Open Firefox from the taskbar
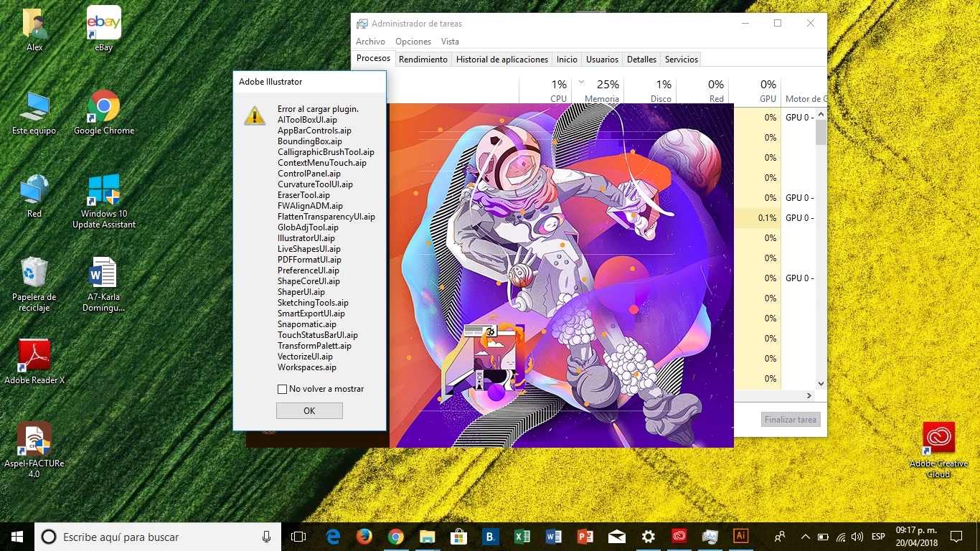980x551 pixels. coord(364,537)
